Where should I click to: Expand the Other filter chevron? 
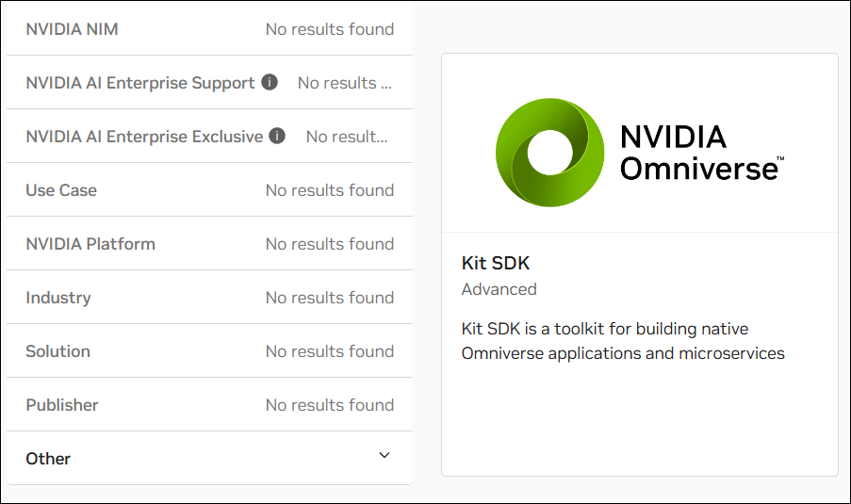coord(385,456)
